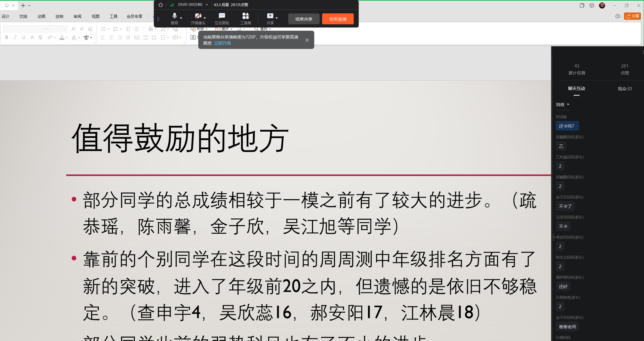Viewport: 644px width, 341px height.
Task: Toggle bold formatting
Action: coord(7,37)
